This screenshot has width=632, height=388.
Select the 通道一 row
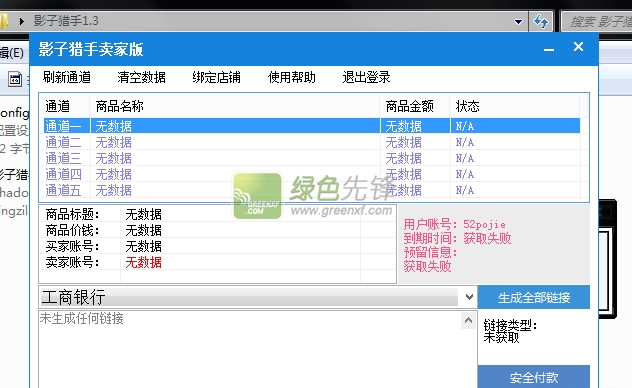(x=312, y=126)
